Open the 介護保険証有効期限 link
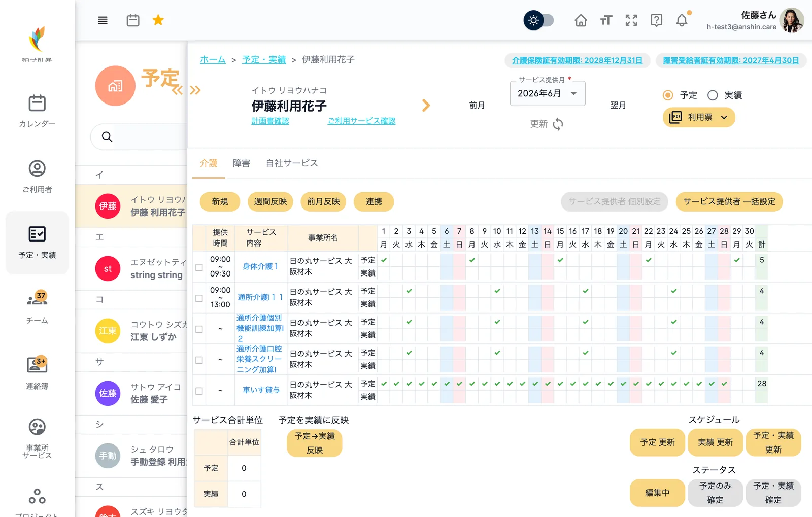 (577, 60)
